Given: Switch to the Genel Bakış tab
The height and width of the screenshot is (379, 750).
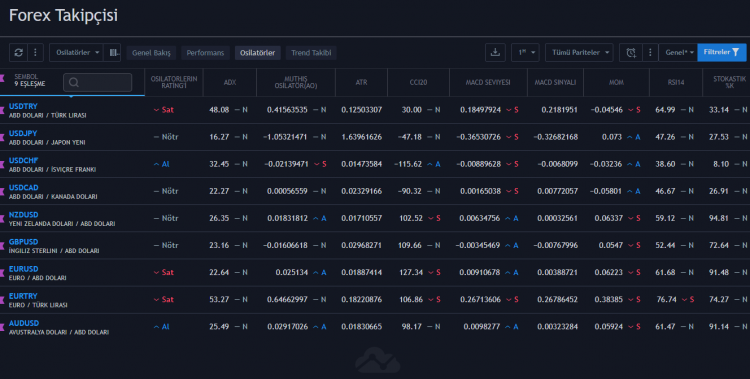Looking at the screenshot, I should click(x=151, y=53).
